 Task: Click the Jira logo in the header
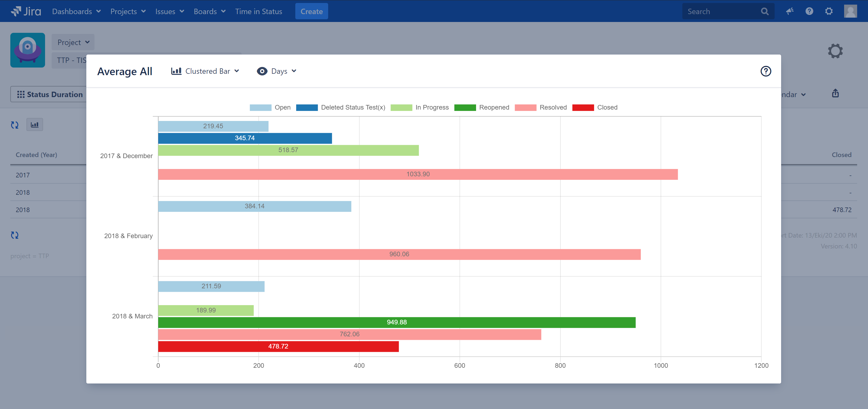tap(26, 11)
